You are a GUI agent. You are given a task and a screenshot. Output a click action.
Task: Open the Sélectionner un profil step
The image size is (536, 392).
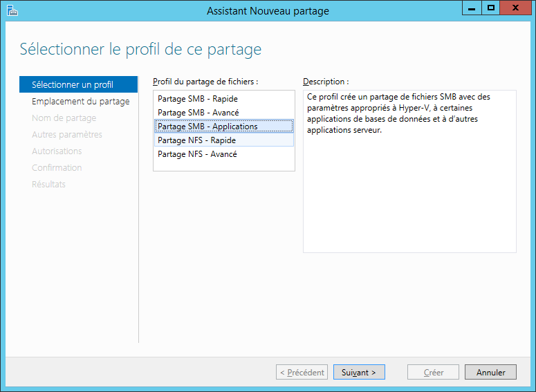[x=73, y=85]
